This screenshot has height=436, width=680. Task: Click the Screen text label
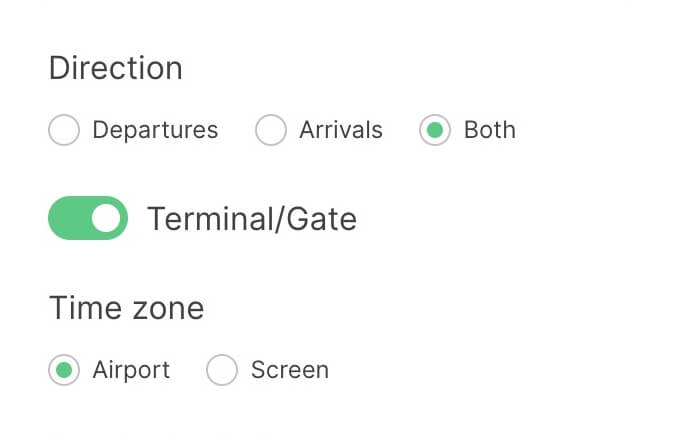click(x=290, y=370)
